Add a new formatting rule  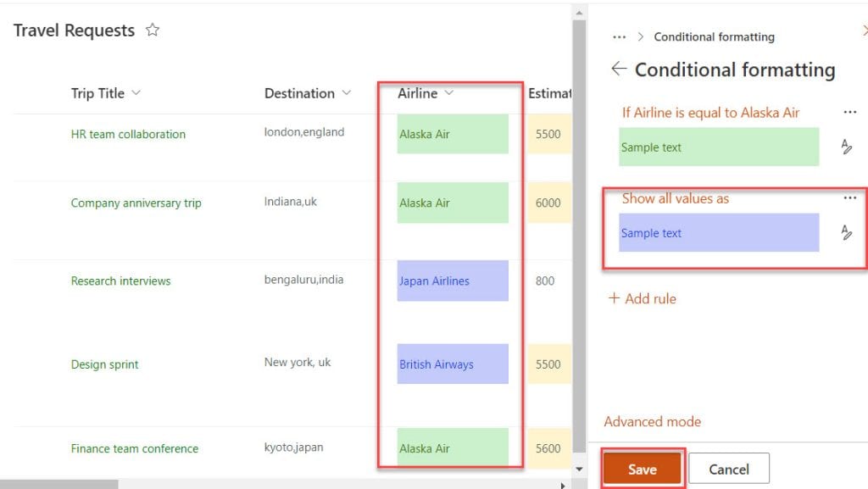click(643, 298)
